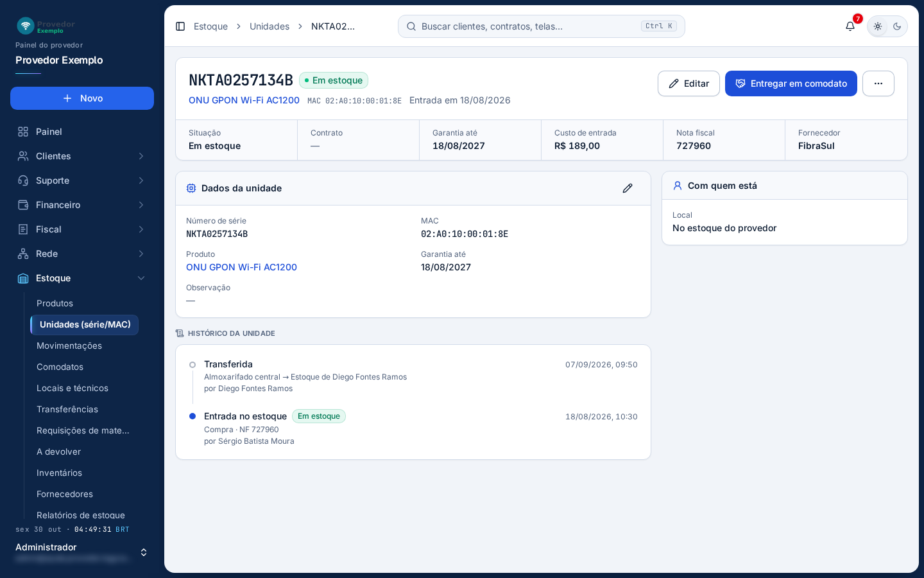This screenshot has height=578, width=924.
Task: Navigate to Transferências
Action: 67,409
